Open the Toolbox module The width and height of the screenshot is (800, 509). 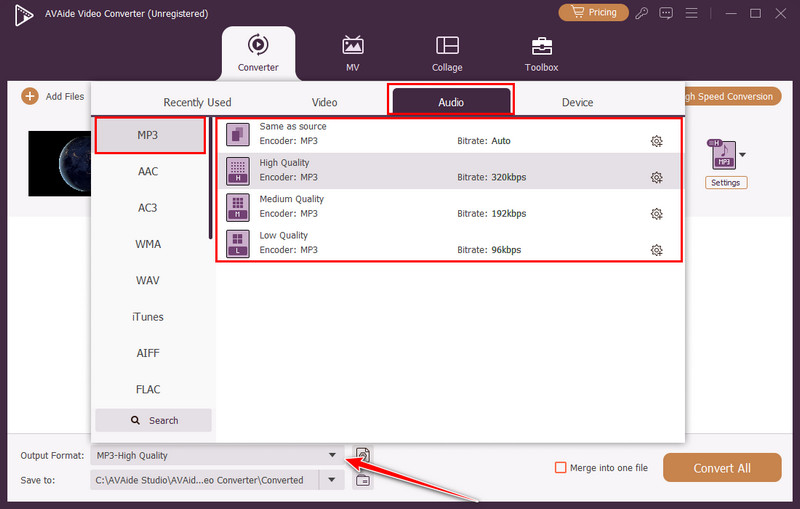541,54
